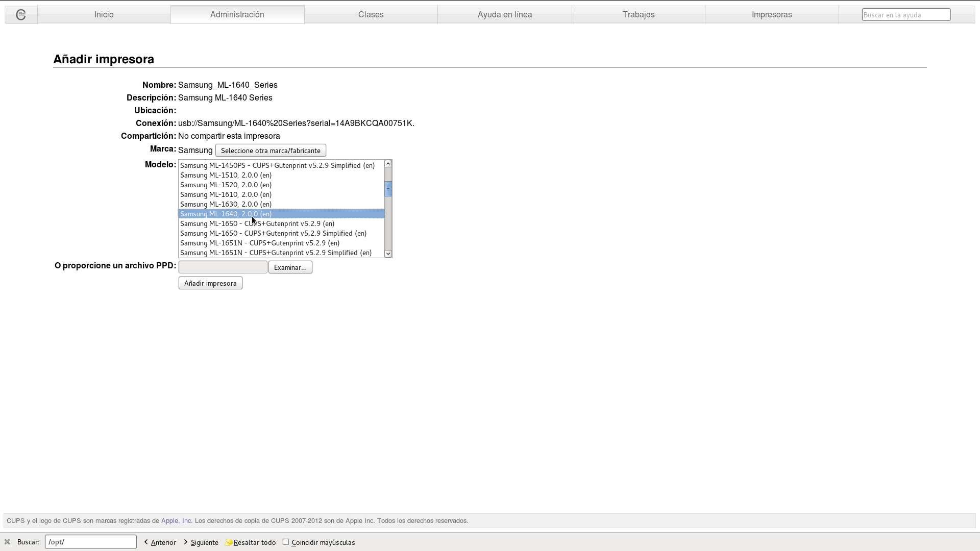The height and width of the screenshot is (551, 980).
Task: Select Samsung ML-1520, 2.0.0 model
Action: click(x=281, y=185)
